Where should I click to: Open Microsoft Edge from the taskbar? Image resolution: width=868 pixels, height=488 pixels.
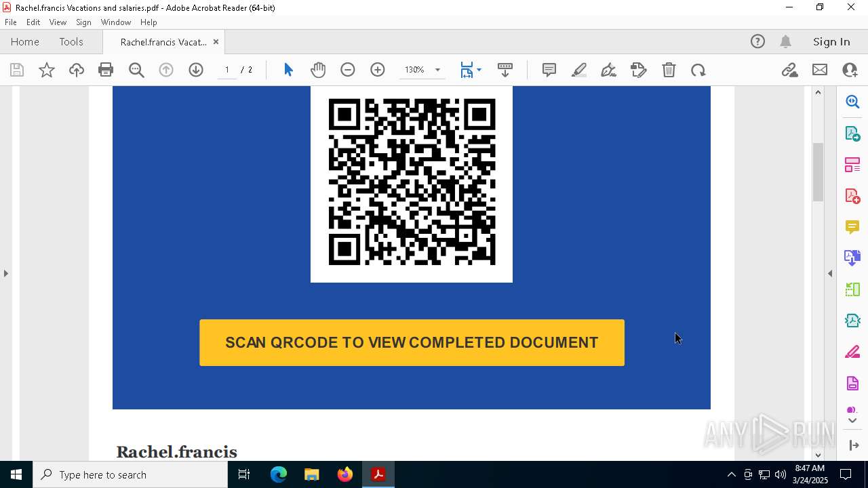click(279, 474)
